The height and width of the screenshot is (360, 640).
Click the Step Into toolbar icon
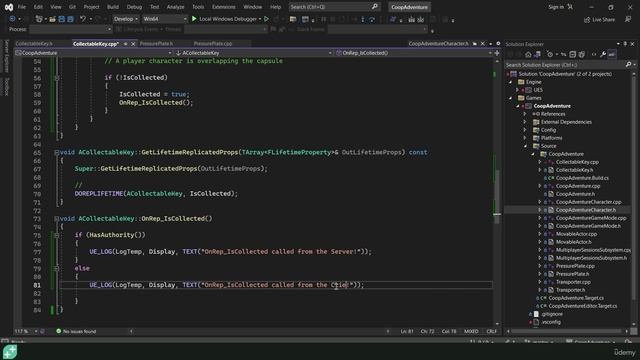pyautogui.click(x=362, y=20)
